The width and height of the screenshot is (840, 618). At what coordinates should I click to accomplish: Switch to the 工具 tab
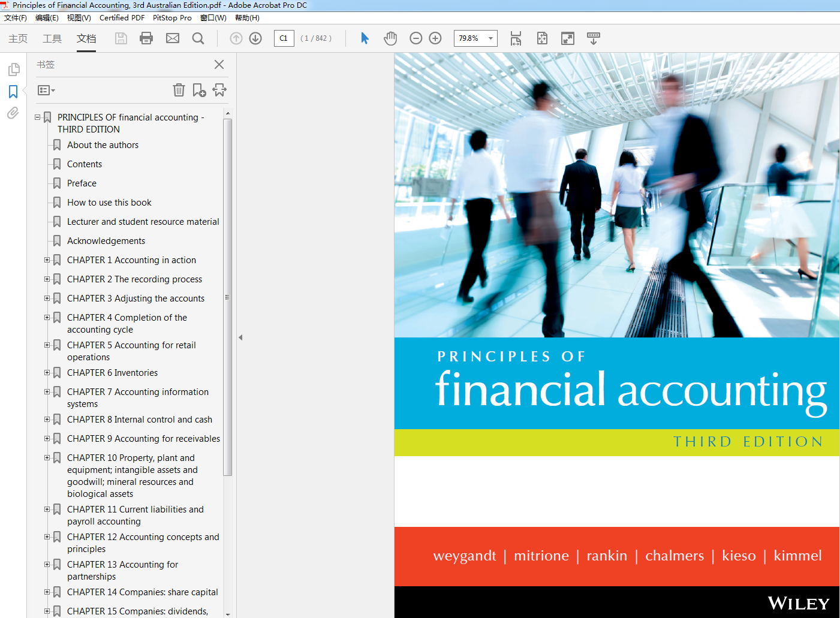52,38
